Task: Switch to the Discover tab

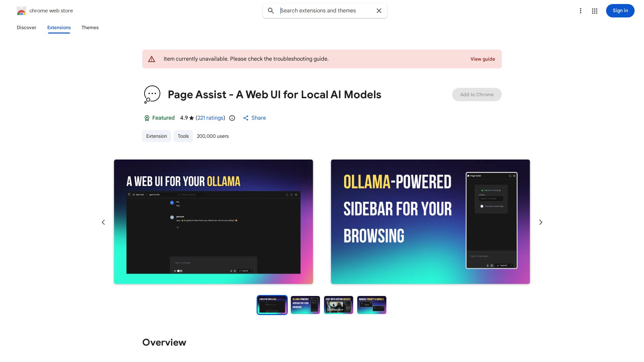Action: 26,27
